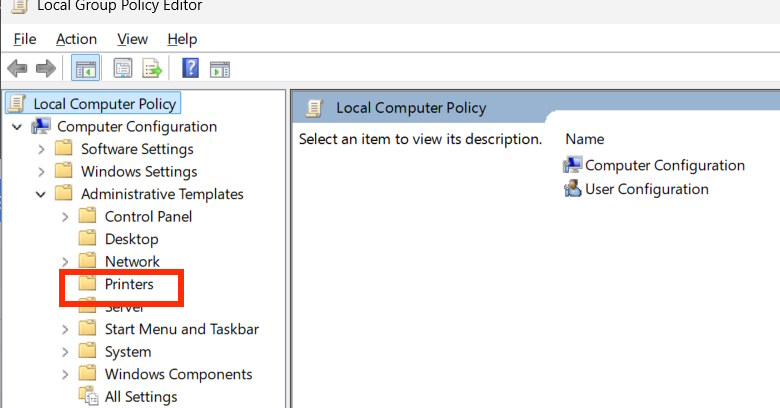The image size is (780, 408).
Task: Select the Computer Configuration tree label
Action: point(137,126)
